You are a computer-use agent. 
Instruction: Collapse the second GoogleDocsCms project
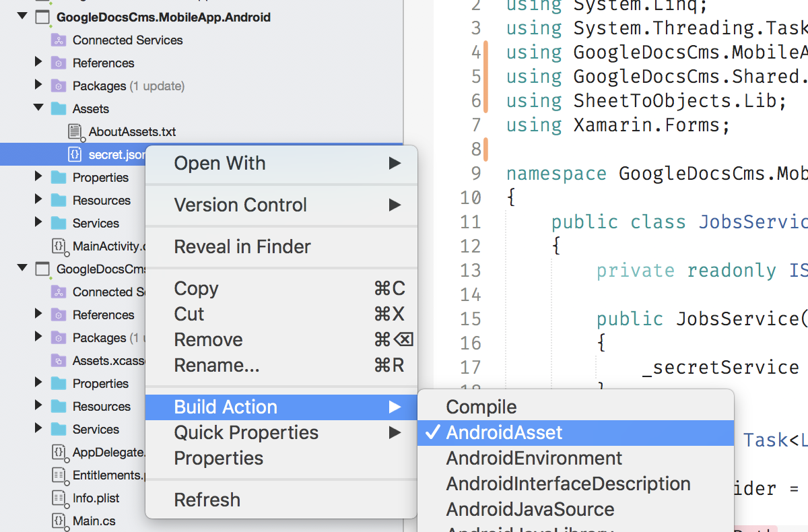coord(23,269)
